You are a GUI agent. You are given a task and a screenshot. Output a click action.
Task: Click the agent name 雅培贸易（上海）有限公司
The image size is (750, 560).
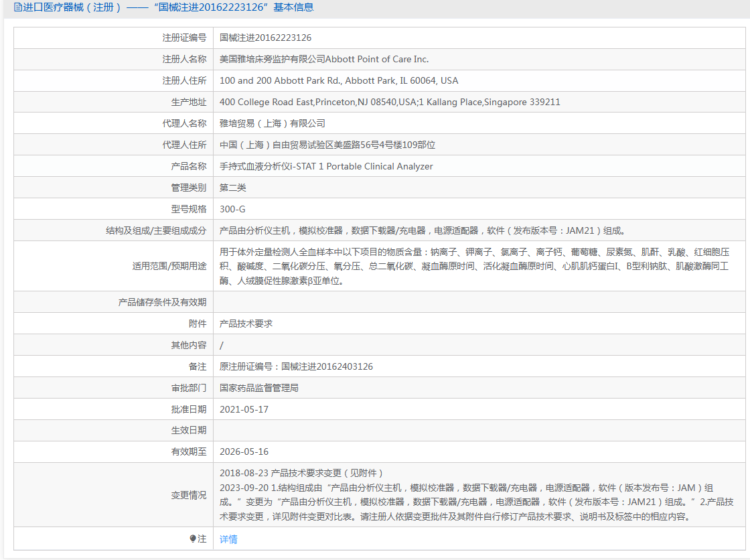272,123
